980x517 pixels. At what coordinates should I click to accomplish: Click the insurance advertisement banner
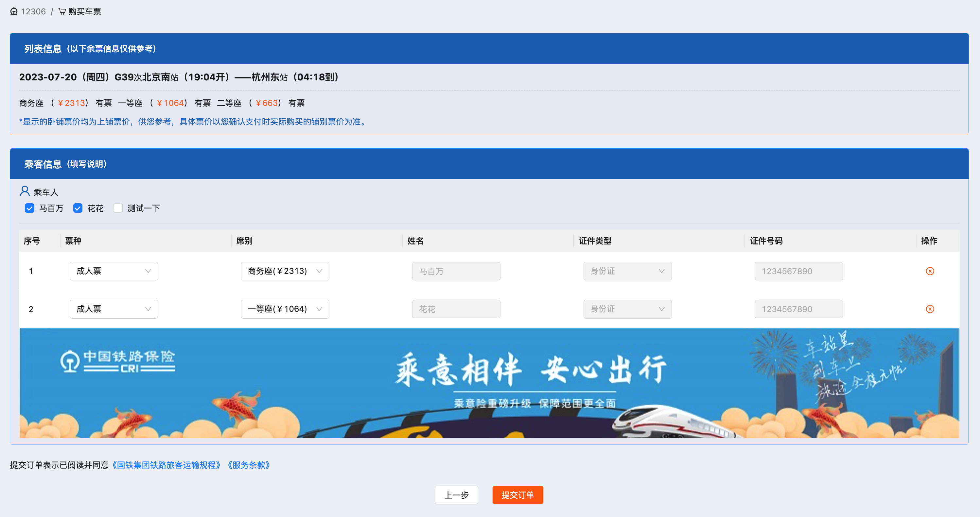pyautogui.click(x=489, y=383)
